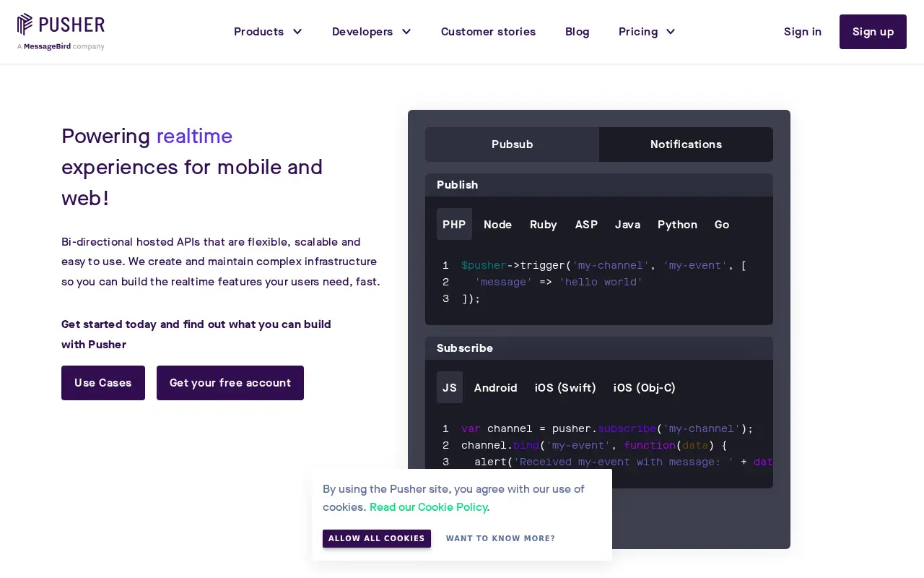Screen dimensions: 924x578
Task: Click Get your free account button
Action: point(230,383)
